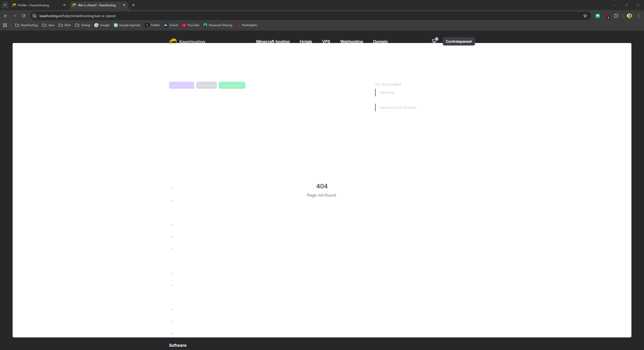Image resolution: width=644 pixels, height=350 pixels.
Task: Open the KaasHosting bookmarks folder
Action: 26,25
